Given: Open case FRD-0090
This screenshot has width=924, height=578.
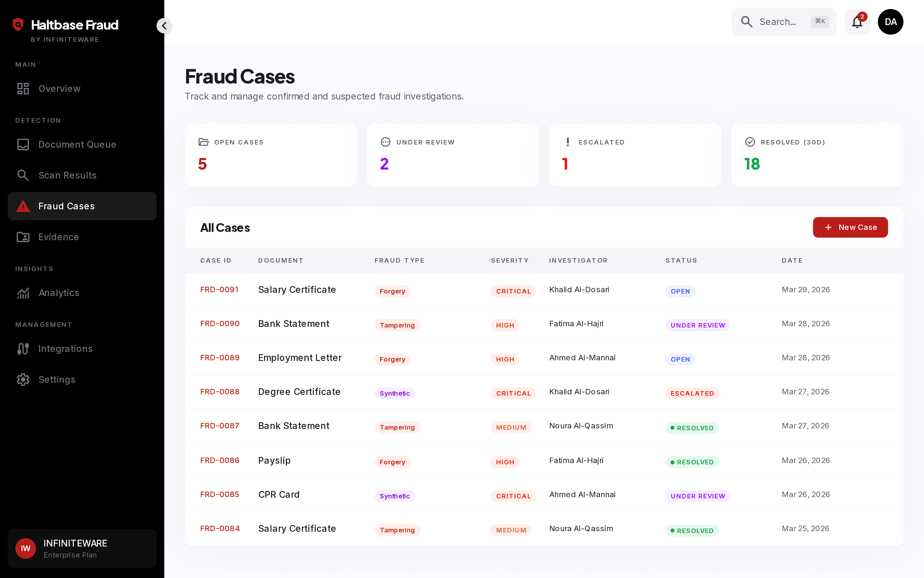Looking at the screenshot, I should pos(220,324).
